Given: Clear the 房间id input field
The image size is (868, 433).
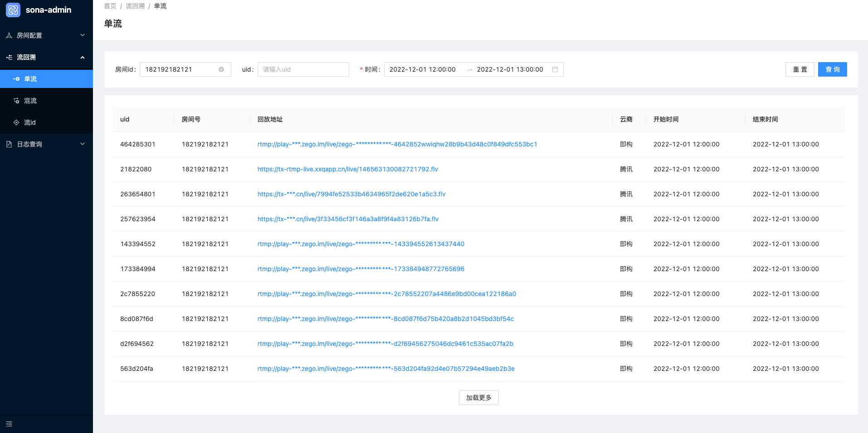Looking at the screenshot, I should (x=221, y=69).
